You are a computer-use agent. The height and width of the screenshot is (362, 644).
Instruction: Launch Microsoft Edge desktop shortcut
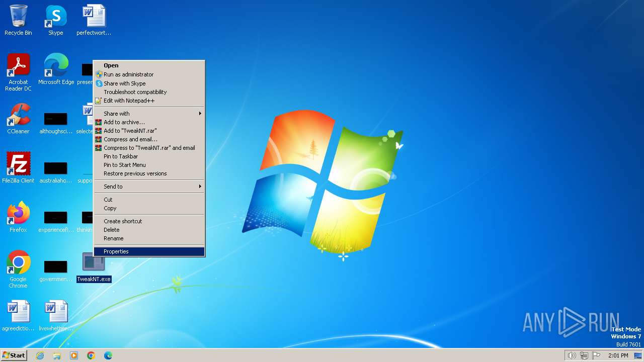[56, 69]
